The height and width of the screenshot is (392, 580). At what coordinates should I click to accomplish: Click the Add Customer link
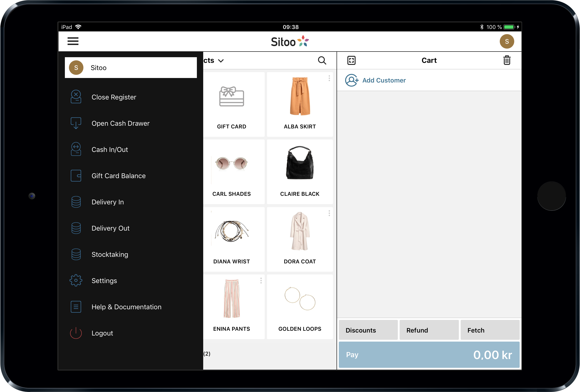click(384, 80)
